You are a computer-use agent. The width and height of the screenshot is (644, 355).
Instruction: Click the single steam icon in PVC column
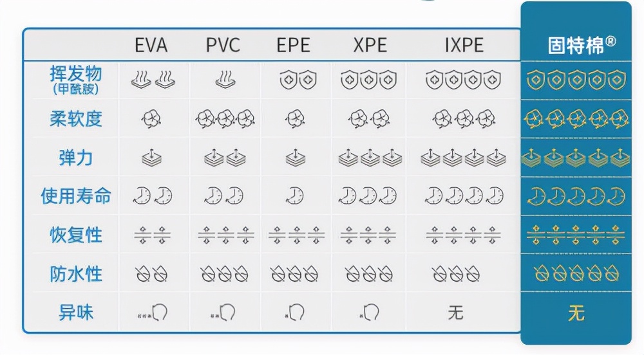pos(223,80)
